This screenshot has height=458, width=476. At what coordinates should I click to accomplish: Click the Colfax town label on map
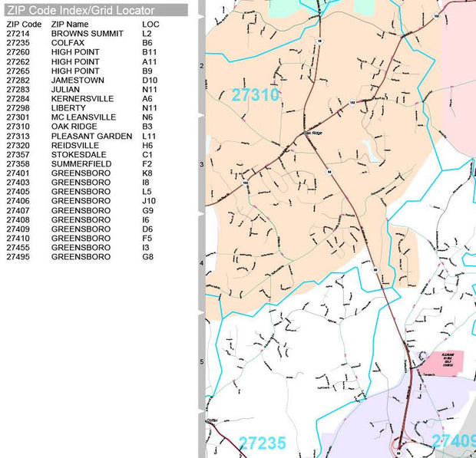(x=212, y=420)
